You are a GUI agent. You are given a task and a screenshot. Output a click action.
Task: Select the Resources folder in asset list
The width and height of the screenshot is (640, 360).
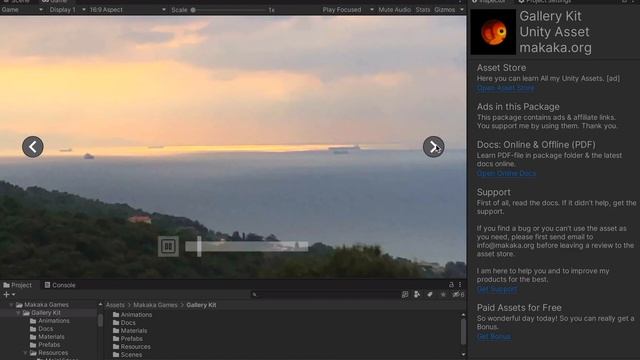tap(131, 347)
